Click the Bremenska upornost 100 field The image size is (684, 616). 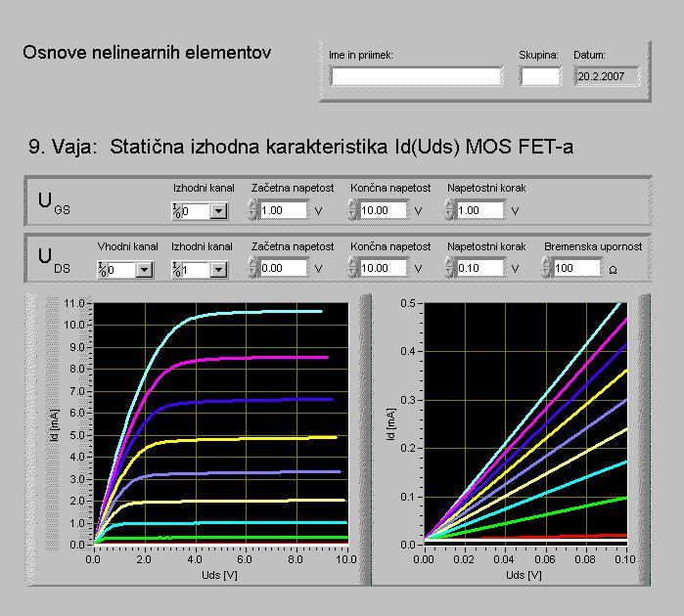click(x=576, y=268)
